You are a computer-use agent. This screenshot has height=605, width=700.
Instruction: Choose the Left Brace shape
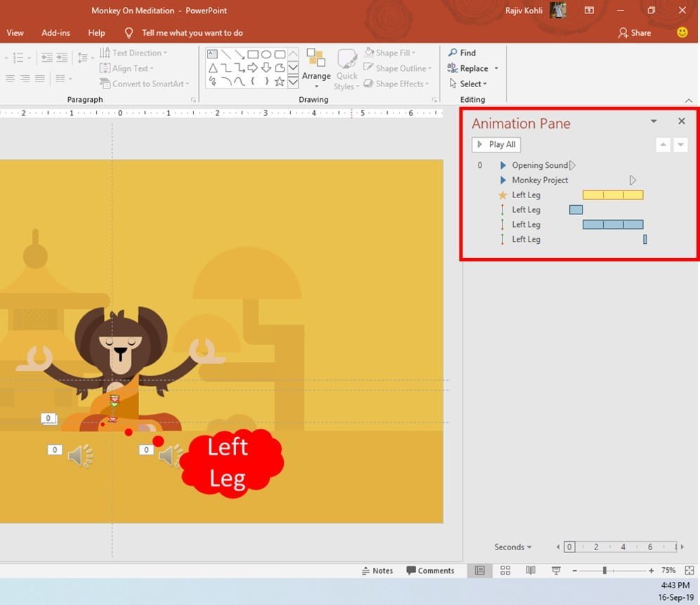253,82
